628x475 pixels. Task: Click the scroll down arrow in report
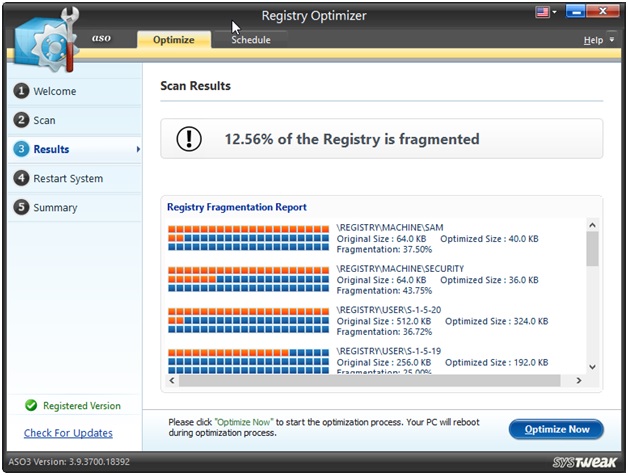(x=592, y=366)
